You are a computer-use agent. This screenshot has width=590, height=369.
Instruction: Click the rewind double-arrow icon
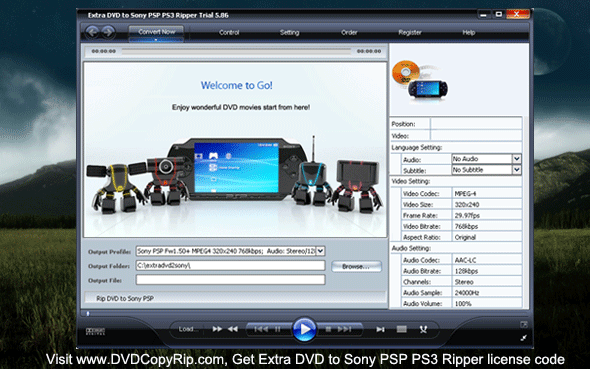[x=233, y=329]
